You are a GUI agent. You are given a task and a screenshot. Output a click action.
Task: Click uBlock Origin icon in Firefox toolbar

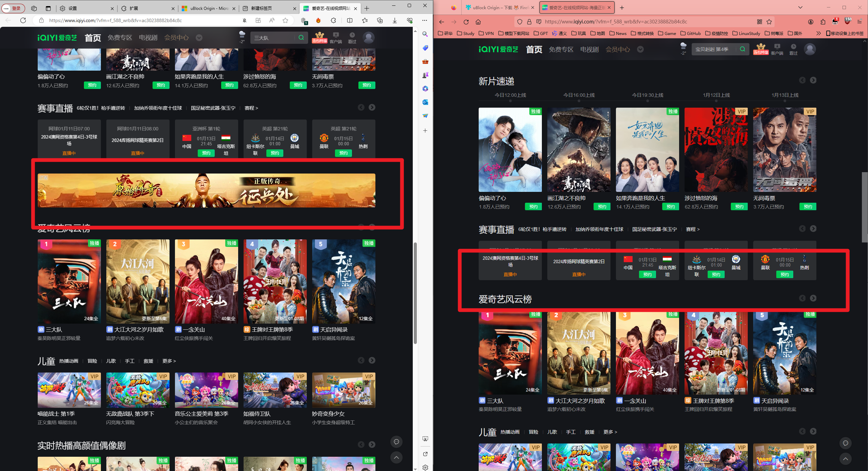(x=848, y=21)
